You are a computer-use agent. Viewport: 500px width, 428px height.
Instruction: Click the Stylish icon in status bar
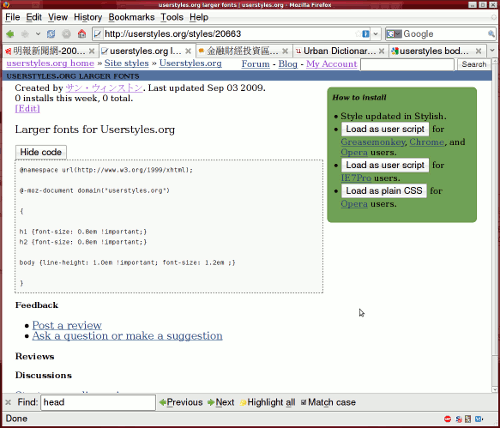tap(459, 419)
